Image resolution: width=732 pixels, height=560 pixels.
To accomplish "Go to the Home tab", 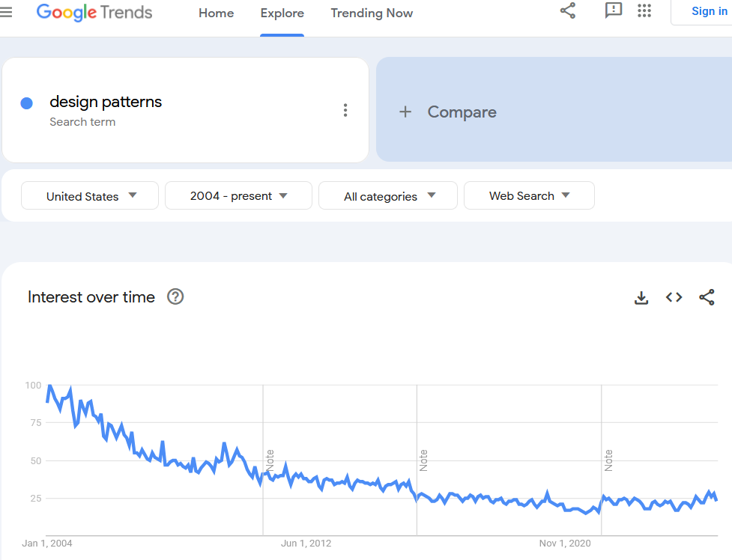I will coord(216,13).
